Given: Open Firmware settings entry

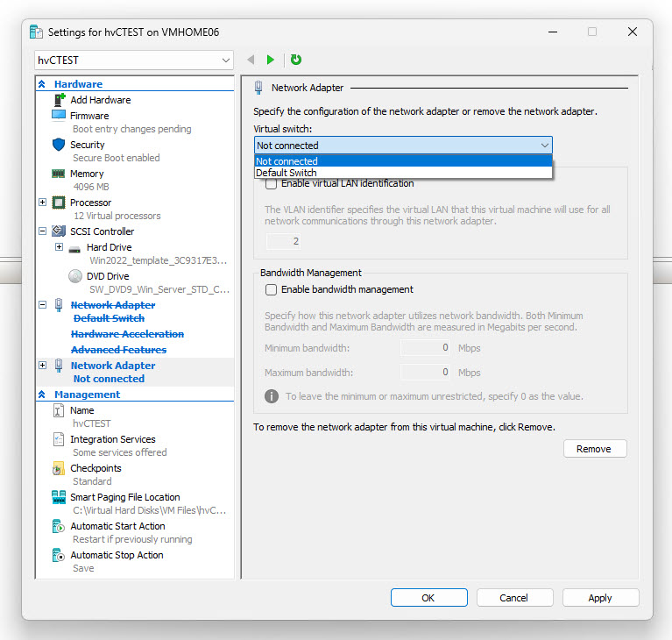Looking at the screenshot, I should [x=89, y=116].
